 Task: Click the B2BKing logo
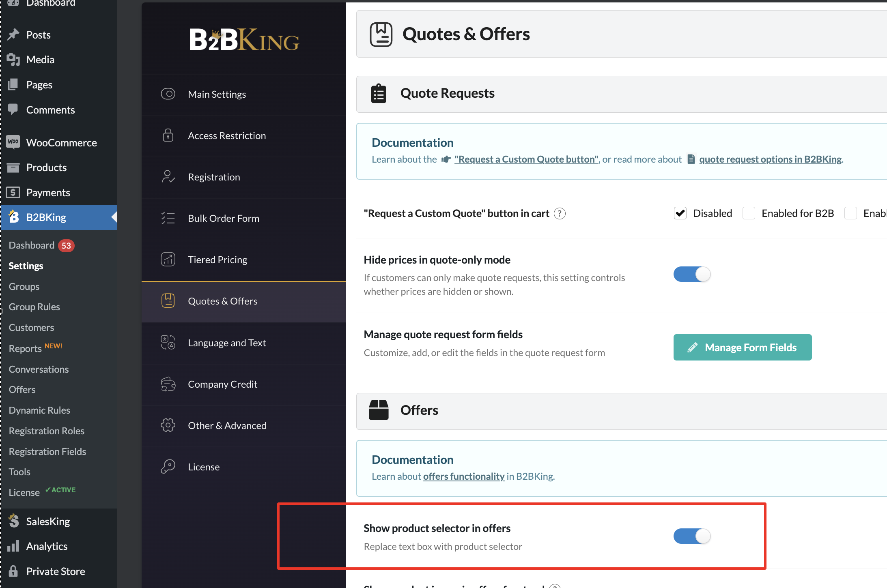click(244, 40)
